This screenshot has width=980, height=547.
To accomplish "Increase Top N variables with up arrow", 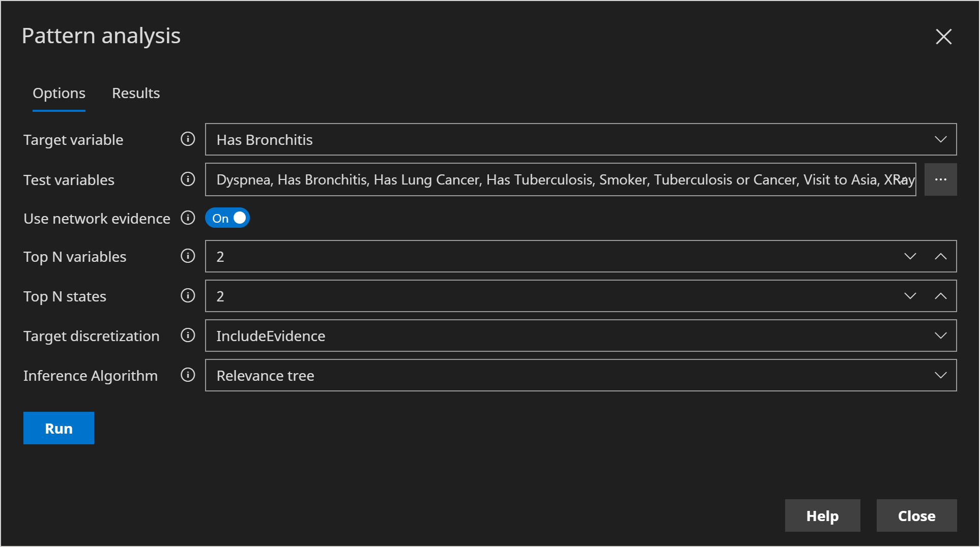I will [940, 256].
